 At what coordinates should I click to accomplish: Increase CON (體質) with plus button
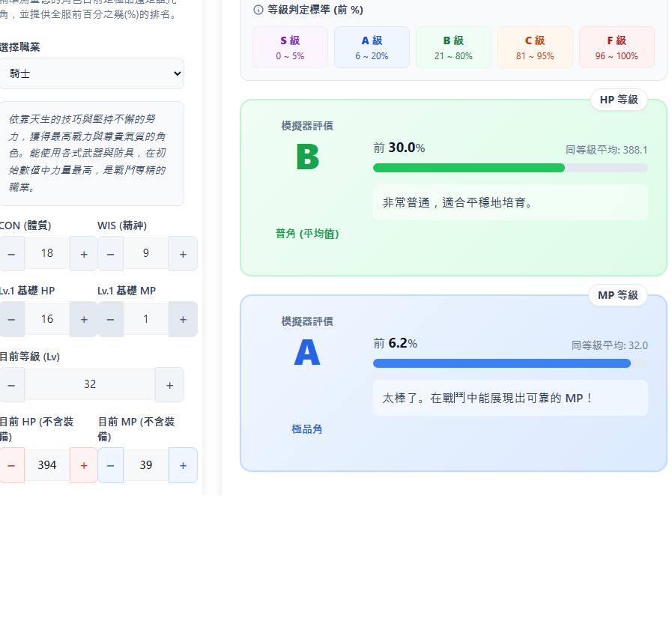(x=83, y=254)
